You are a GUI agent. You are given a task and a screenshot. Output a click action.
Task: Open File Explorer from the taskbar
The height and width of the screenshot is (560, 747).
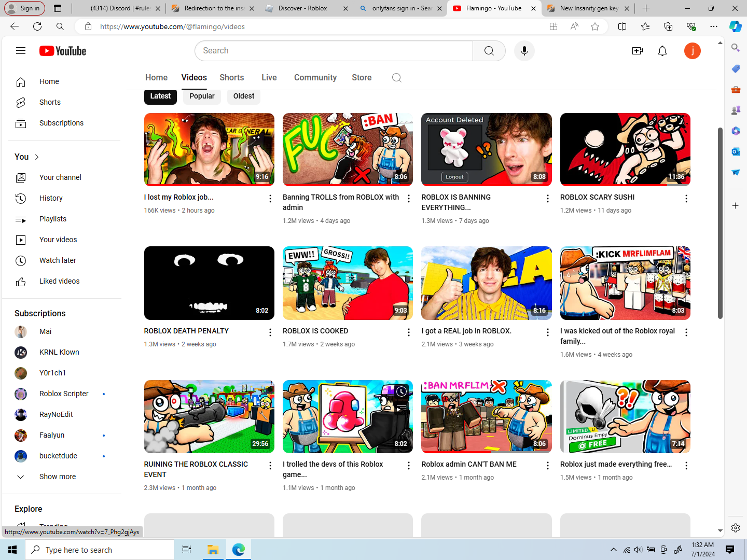tap(213, 550)
